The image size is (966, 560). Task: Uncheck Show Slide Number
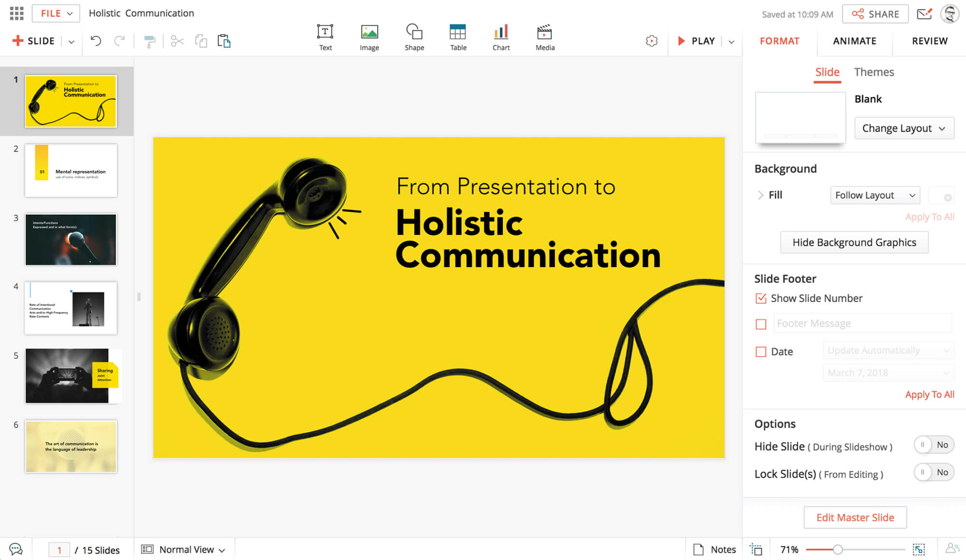[x=761, y=298]
